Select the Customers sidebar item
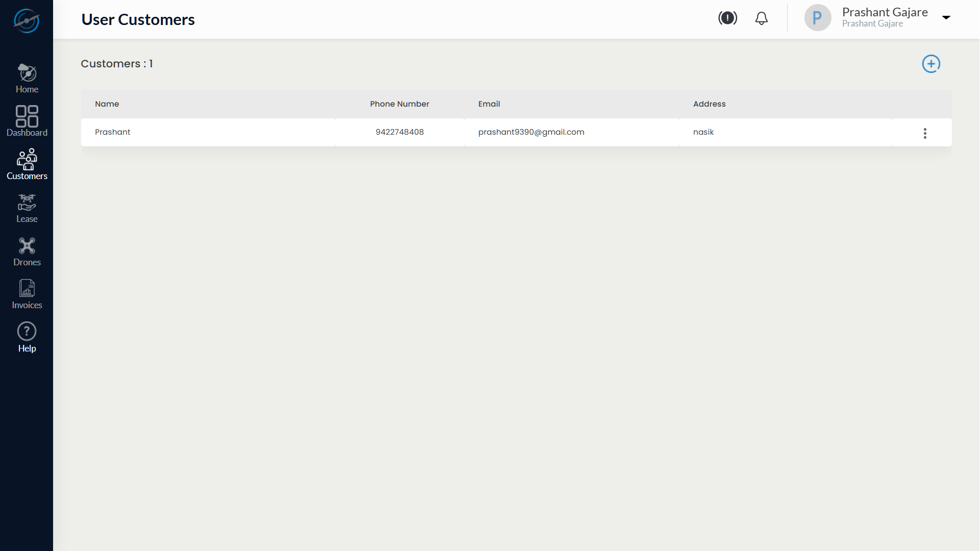Screen dimensions: 980x551 click(27, 165)
